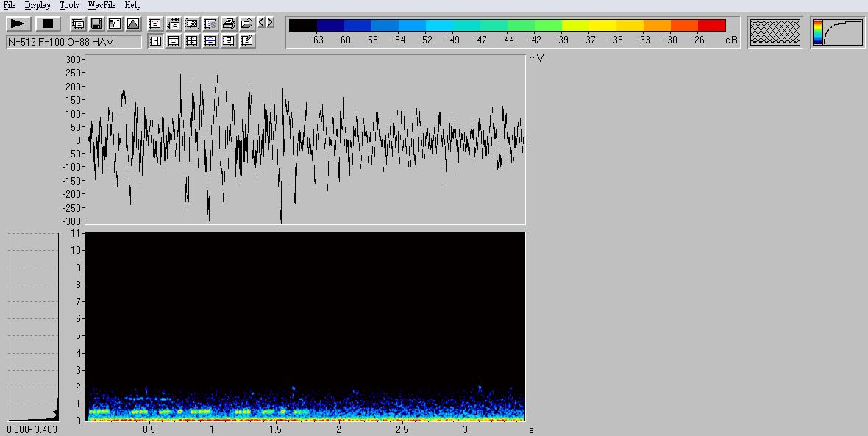Click the printer icon
Screen dimensions: 868x436
point(229,24)
